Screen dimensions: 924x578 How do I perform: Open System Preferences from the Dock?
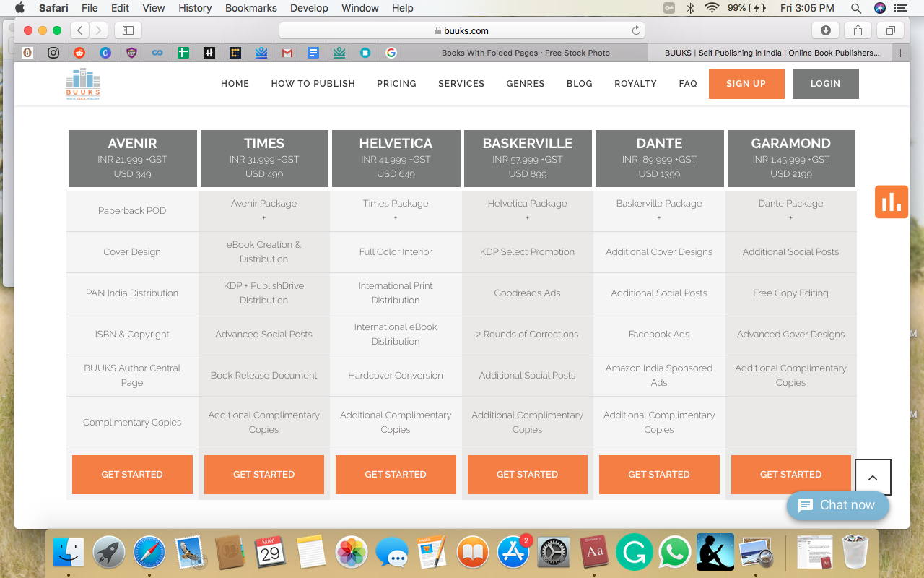pos(554,553)
